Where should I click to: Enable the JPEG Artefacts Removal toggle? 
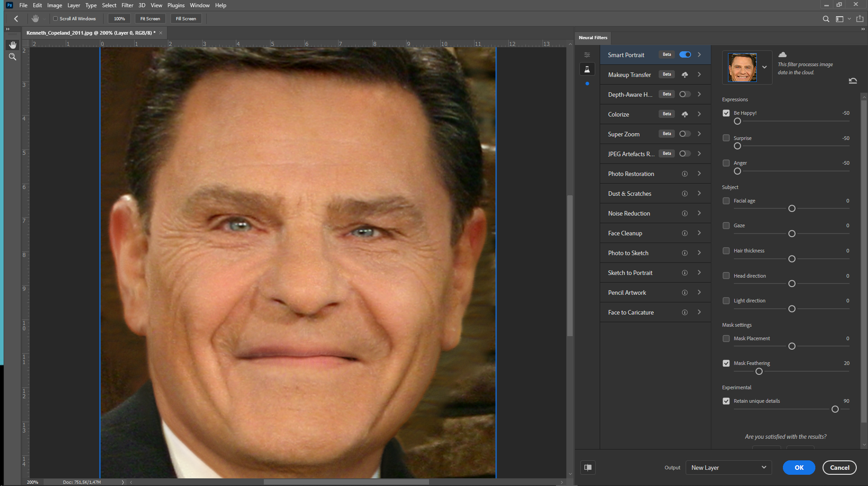pyautogui.click(x=685, y=153)
